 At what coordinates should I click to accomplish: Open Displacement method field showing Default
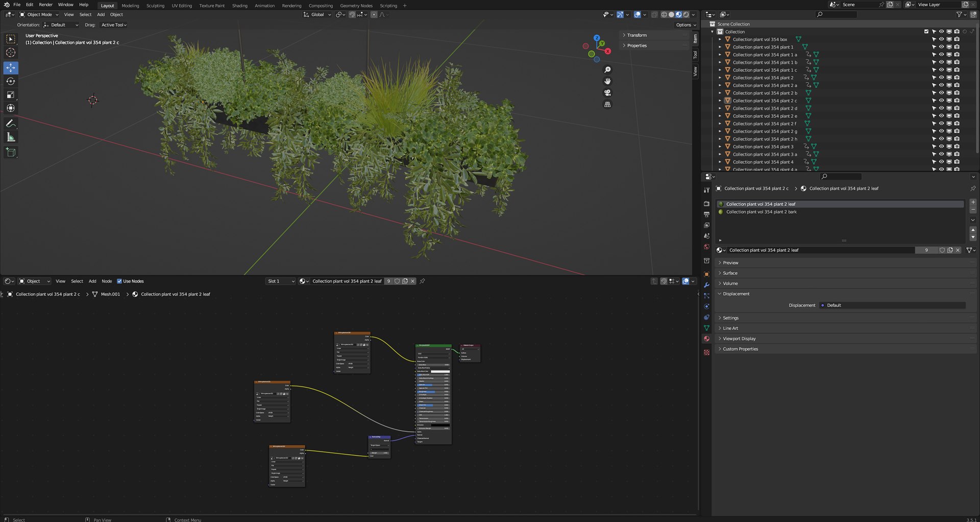click(892, 305)
